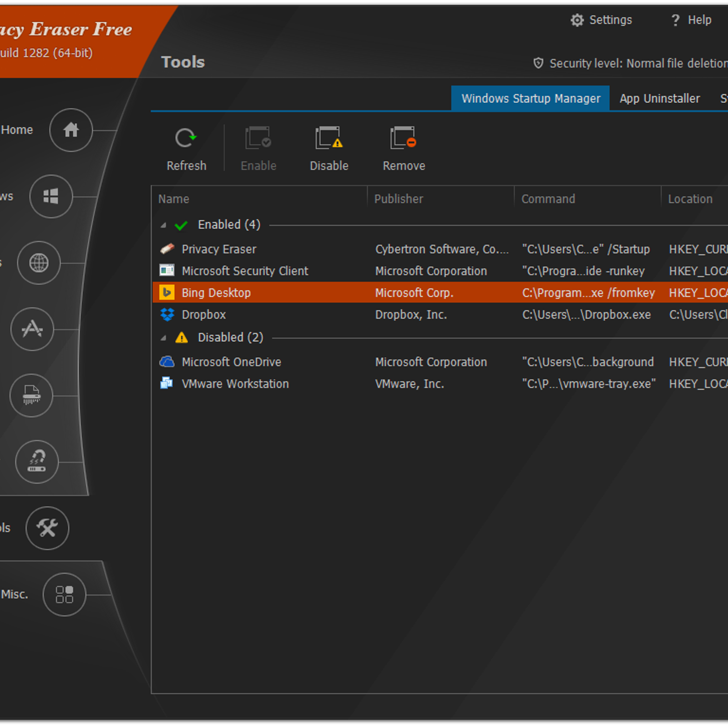Click the 'Disabled (2)' group label
Screen dimensions: 728x728
click(230, 338)
